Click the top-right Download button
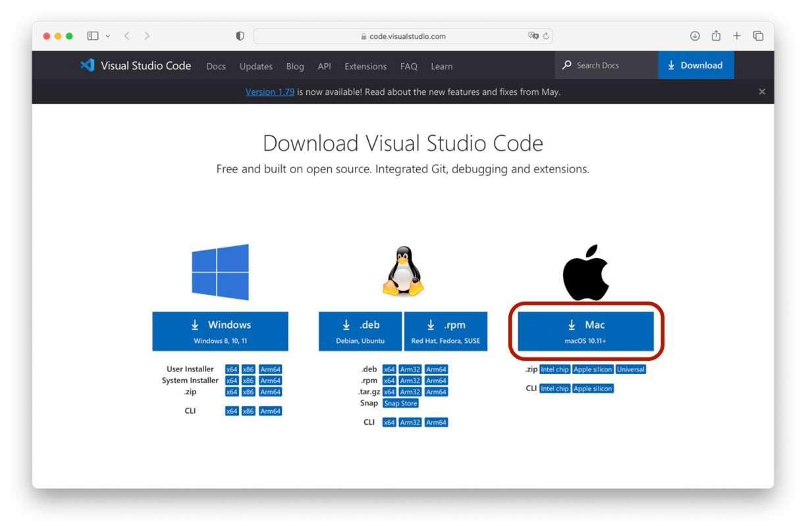 696,65
